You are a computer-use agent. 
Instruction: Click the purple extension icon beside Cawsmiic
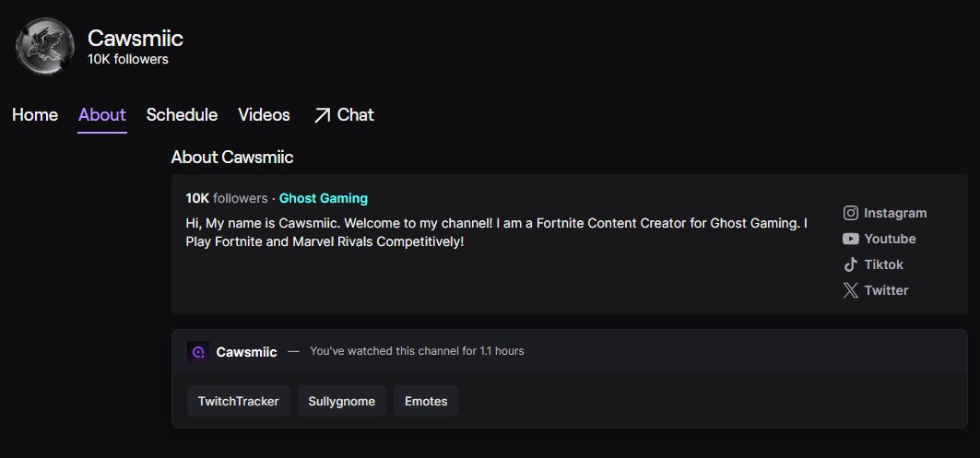coord(198,352)
